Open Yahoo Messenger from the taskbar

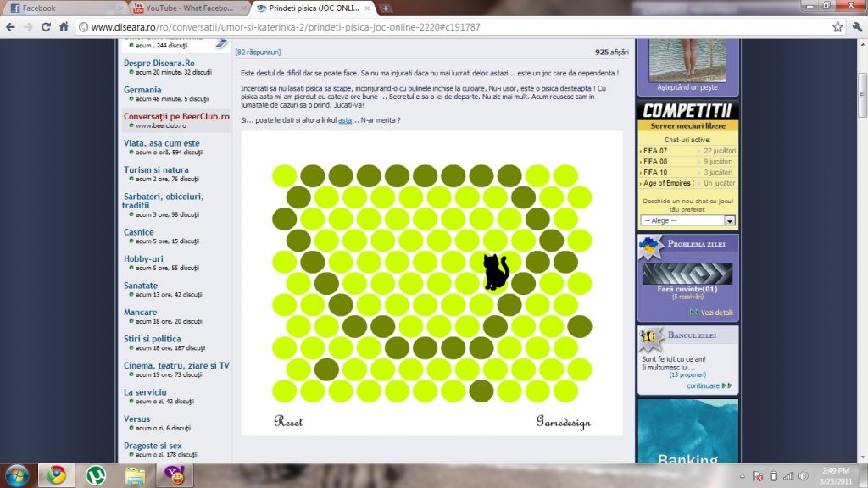pyautogui.click(x=175, y=475)
